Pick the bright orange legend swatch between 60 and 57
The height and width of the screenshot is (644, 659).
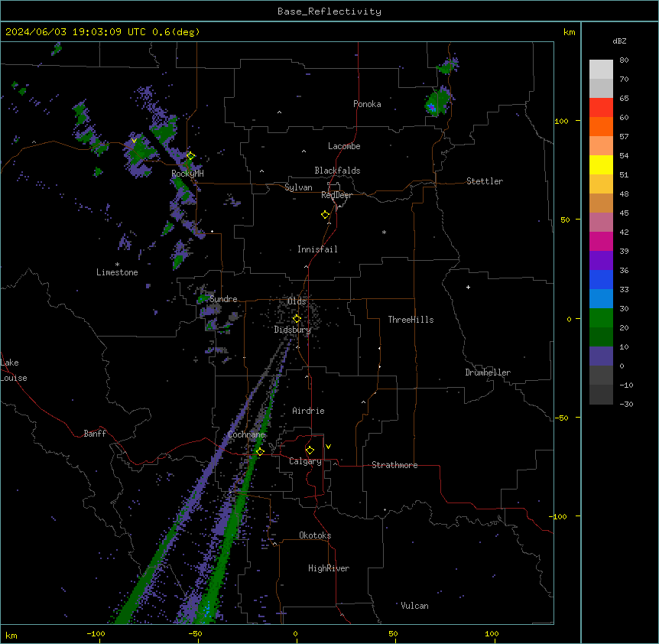[601, 126]
